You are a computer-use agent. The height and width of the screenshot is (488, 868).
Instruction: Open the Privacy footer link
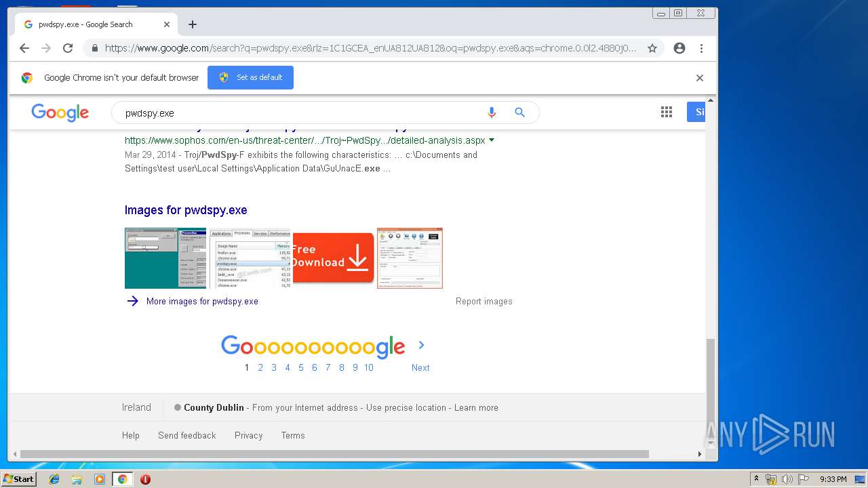pos(249,436)
